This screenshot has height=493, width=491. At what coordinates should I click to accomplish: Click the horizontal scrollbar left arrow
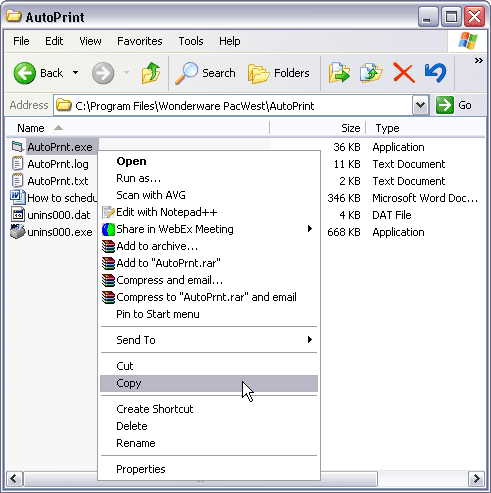point(14,479)
